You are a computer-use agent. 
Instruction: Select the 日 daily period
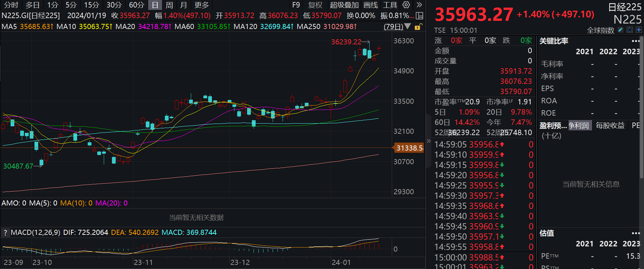click(155, 5)
